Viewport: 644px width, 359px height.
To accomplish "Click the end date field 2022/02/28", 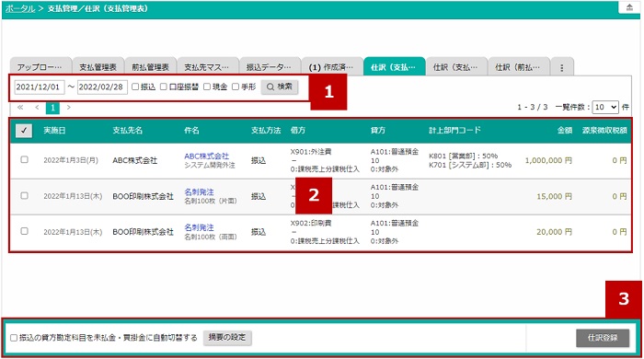I will 102,87.
